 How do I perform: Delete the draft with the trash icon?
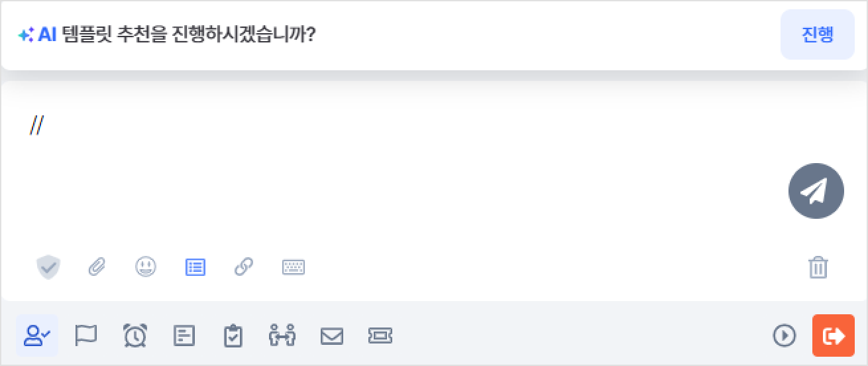coord(818,268)
